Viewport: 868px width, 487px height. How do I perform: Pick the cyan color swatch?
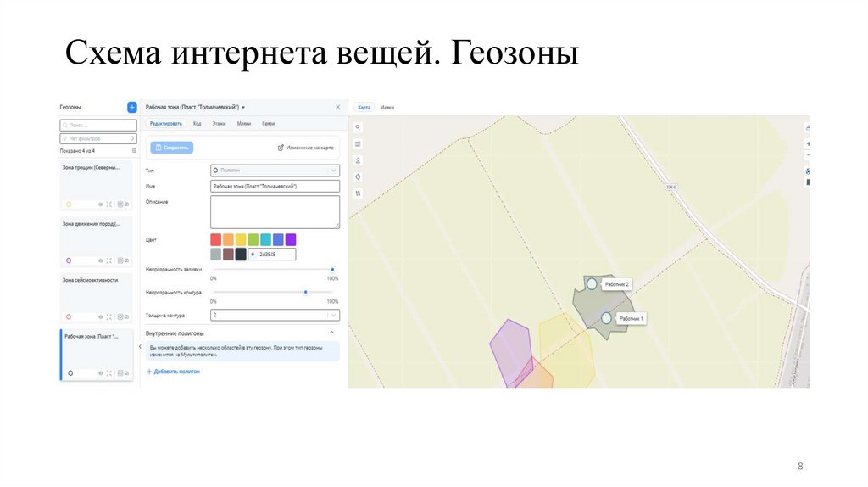[x=265, y=239]
